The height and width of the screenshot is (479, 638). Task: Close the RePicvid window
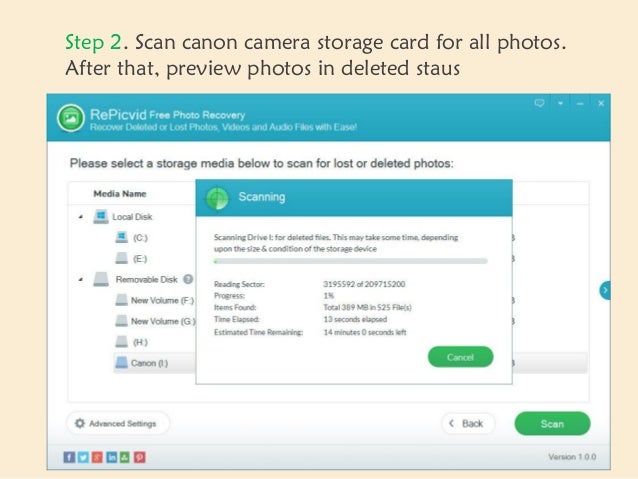click(601, 103)
